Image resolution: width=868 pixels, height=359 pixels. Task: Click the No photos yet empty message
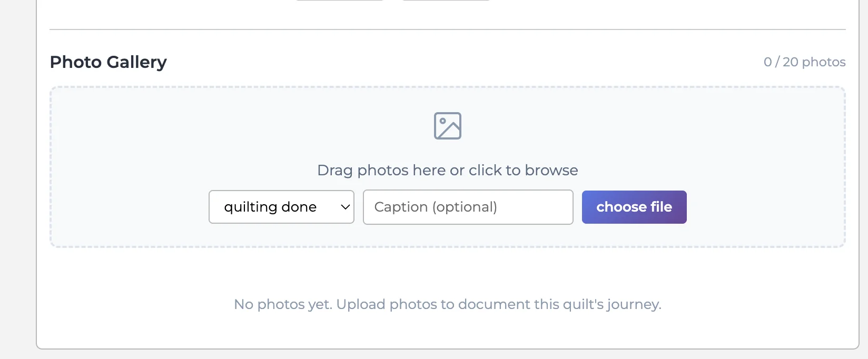click(x=447, y=304)
